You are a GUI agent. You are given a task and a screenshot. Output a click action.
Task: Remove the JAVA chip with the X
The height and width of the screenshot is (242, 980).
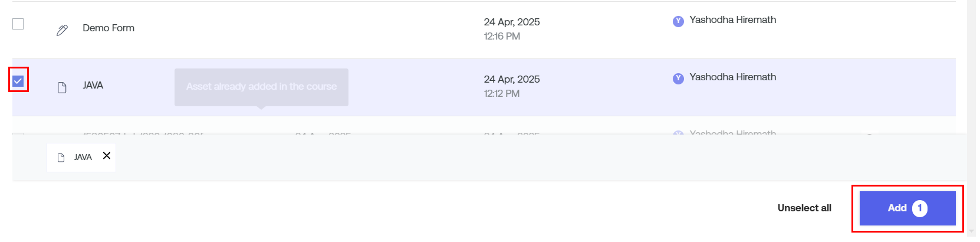click(x=107, y=156)
